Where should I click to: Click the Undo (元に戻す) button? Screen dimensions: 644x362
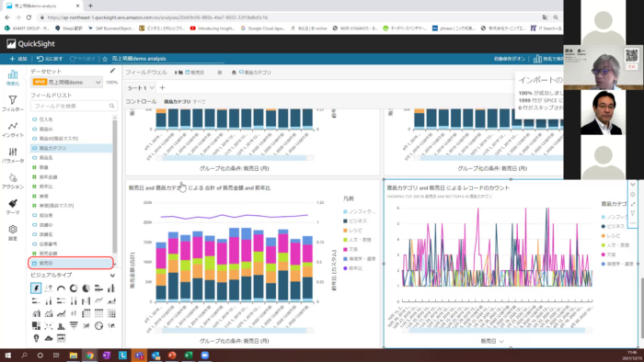click(x=50, y=59)
